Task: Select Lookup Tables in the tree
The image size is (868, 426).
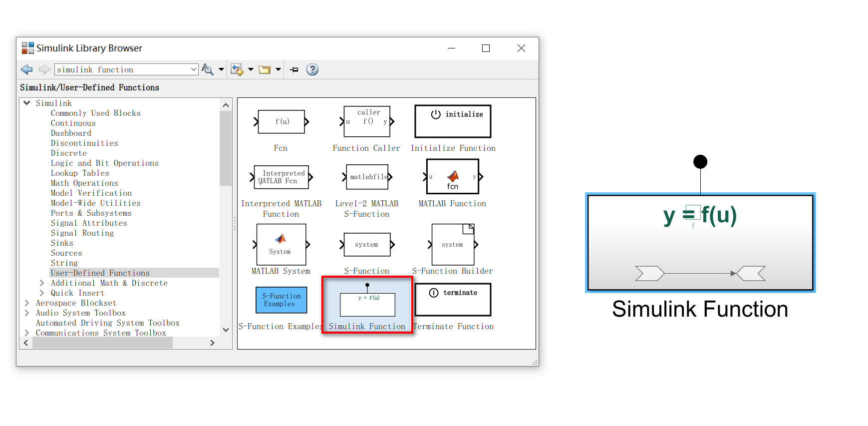Action: pos(80,173)
